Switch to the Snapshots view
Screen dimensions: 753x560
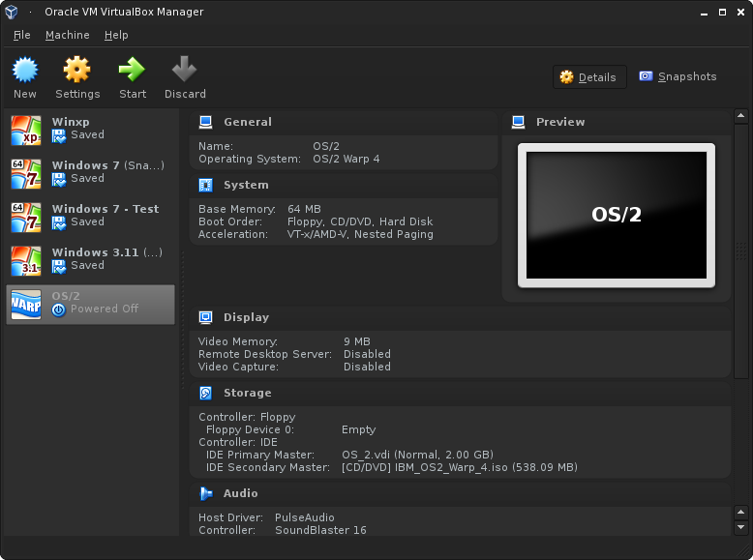tap(678, 76)
